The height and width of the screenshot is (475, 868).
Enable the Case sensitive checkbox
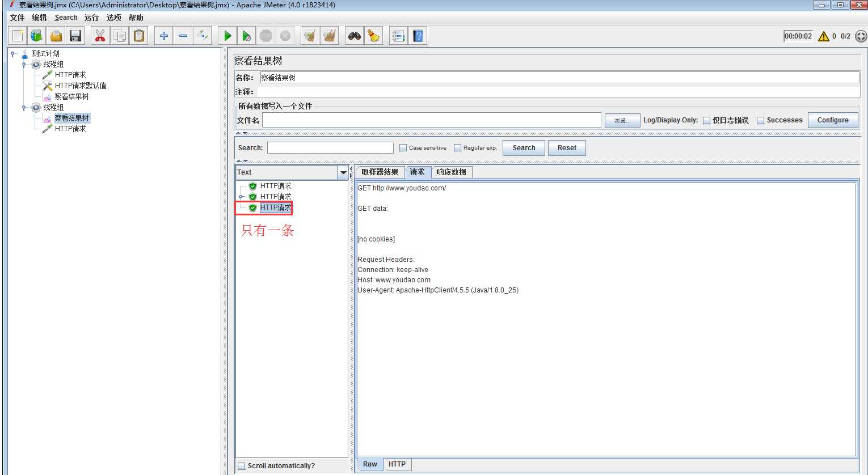tap(403, 148)
